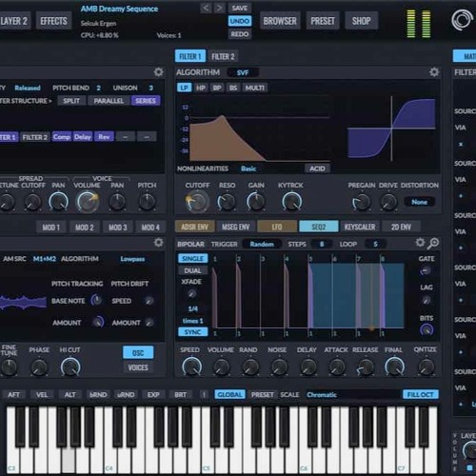Select the HP filter type
This screenshot has width=476, height=476.
coord(201,88)
